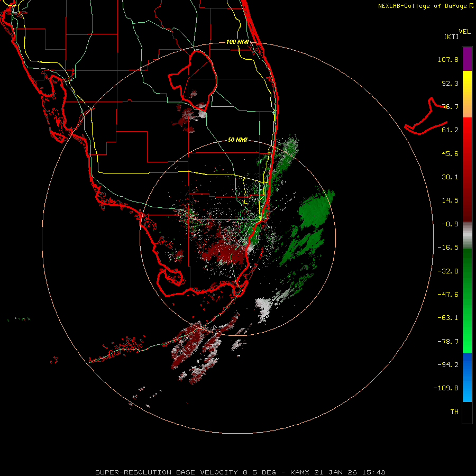The height and width of the screenshot is (476, 476).
Task: Select the -0.9 scale value
Action: 450,224
